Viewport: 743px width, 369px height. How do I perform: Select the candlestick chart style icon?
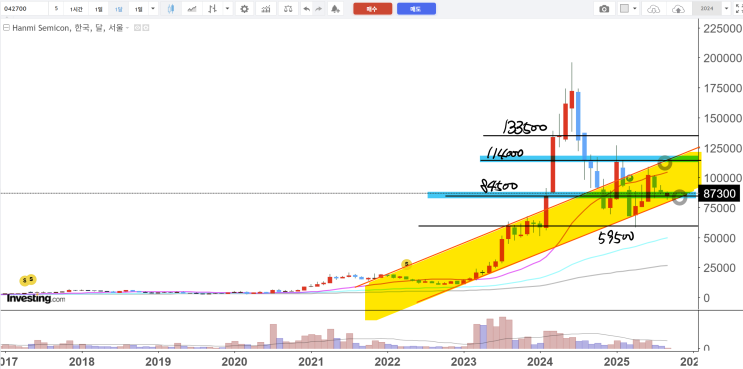point(171,9)
